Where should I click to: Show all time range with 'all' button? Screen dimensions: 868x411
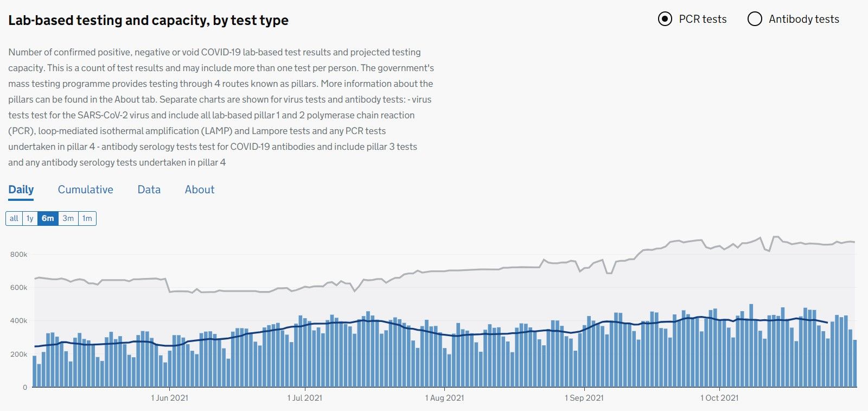[x=14, y=218]
